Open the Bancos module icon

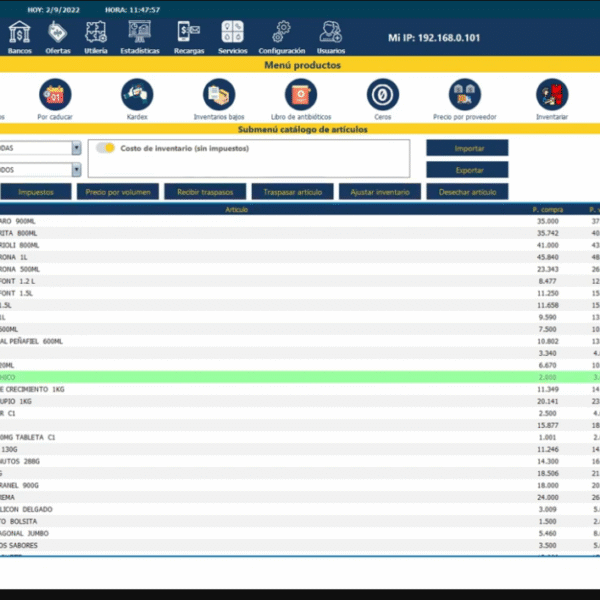(19, 33)
